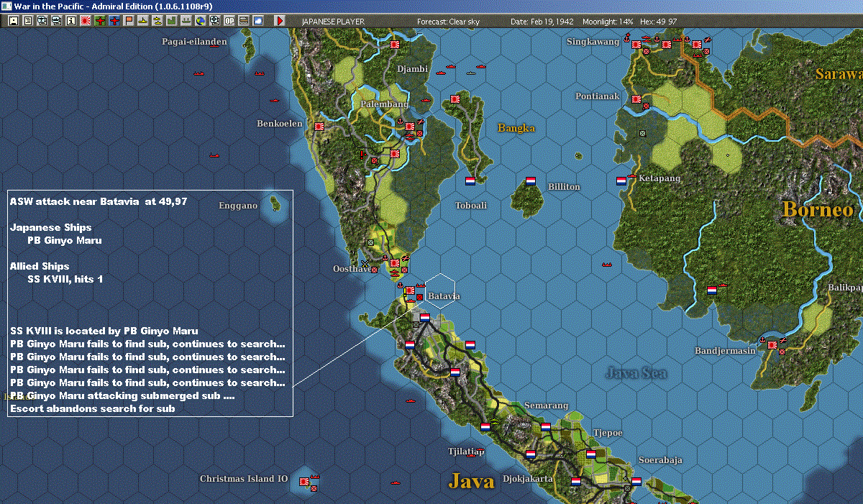Image resolution: width=863 pixels, height=504 pixels.
Task: Click 'SS KVIII, hits 1' line
Action: point(65,279)
